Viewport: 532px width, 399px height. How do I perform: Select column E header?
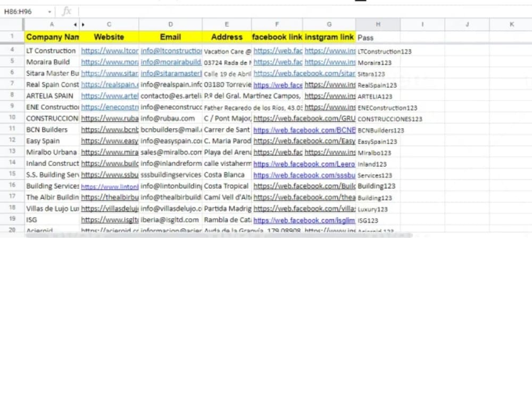pos(227,24)
